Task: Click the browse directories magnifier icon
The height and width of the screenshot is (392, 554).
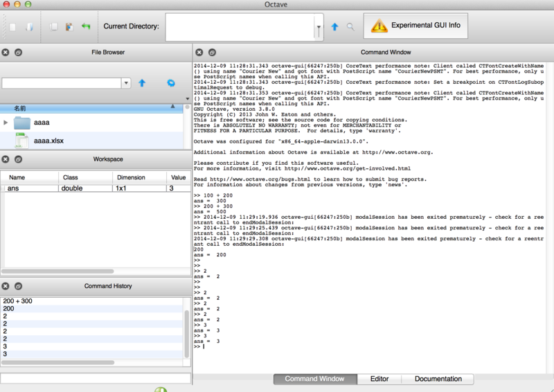Action: [350, 27]
